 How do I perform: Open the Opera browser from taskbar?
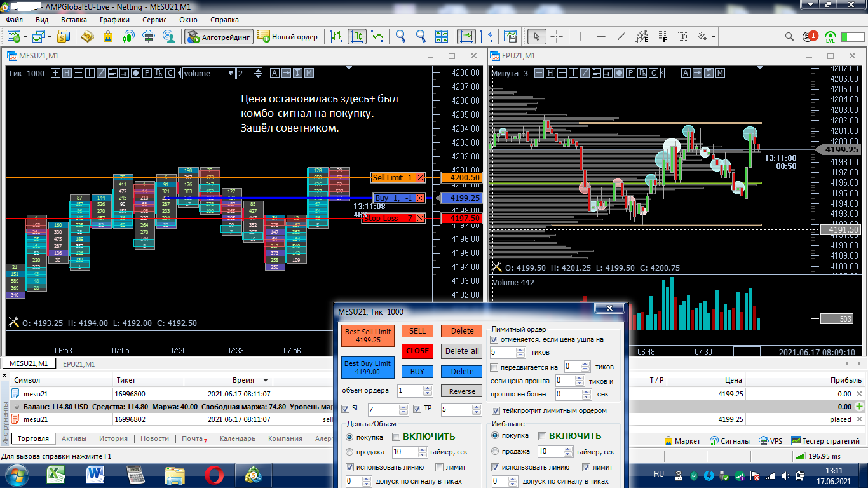214,475
